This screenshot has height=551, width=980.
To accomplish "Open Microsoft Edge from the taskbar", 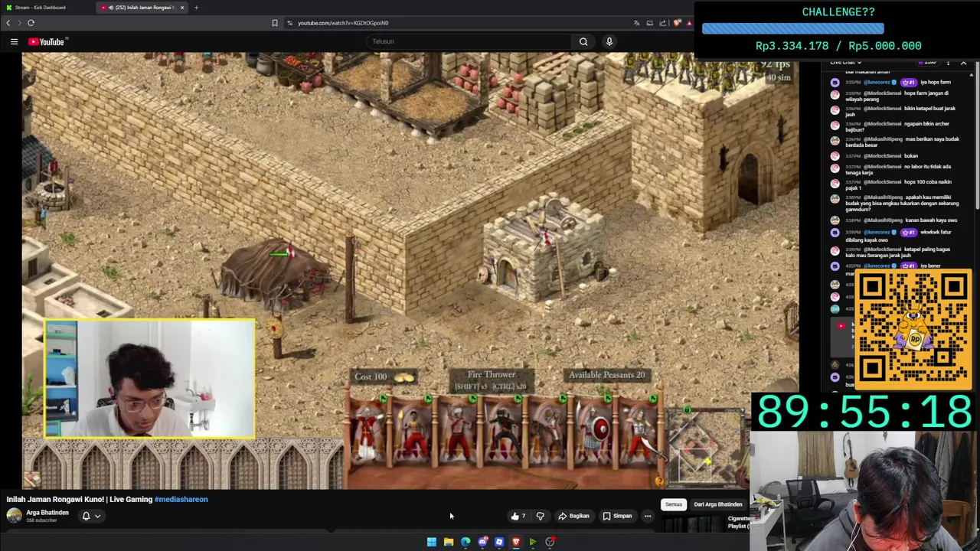I will tap(465, 542).
